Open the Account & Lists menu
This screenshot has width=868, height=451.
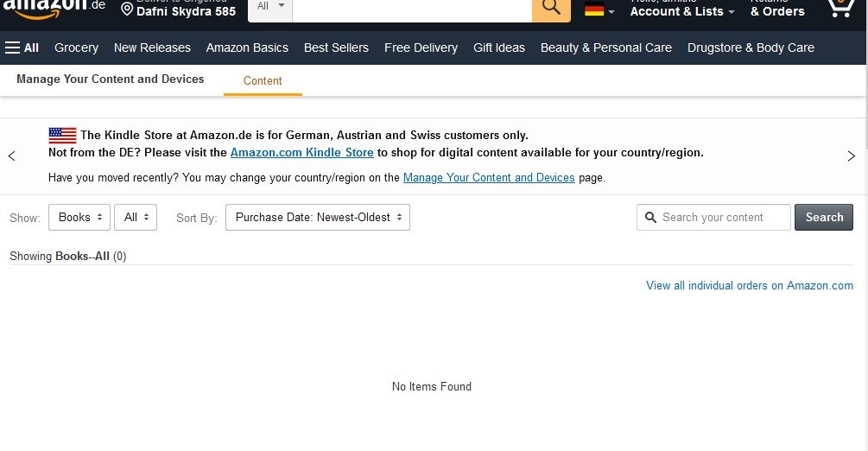(x=682, y=10)
